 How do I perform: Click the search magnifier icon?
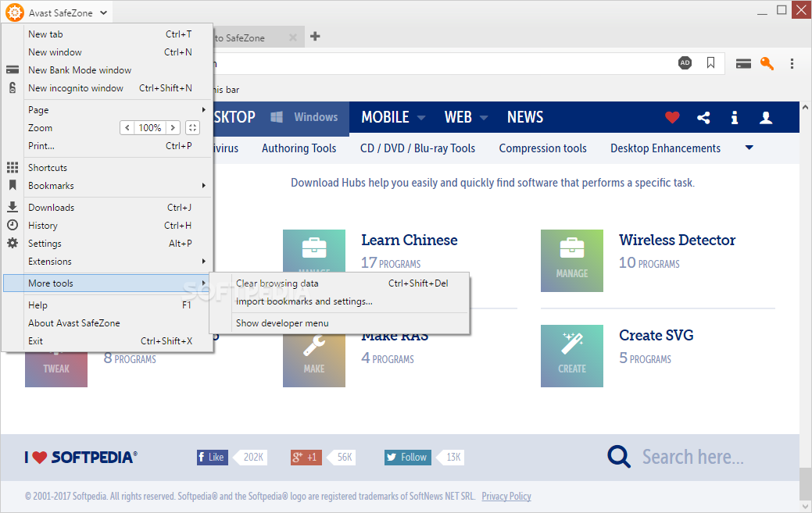point(619,457)
